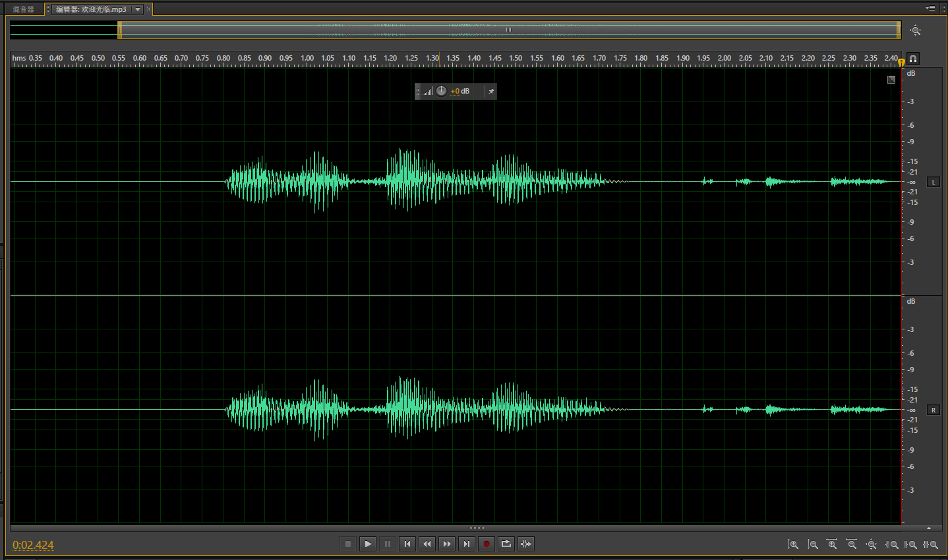Close the 编辑器 欢迎光临.mp3 tab
This screenshot has width=948, height=560.
click(148, 9)
